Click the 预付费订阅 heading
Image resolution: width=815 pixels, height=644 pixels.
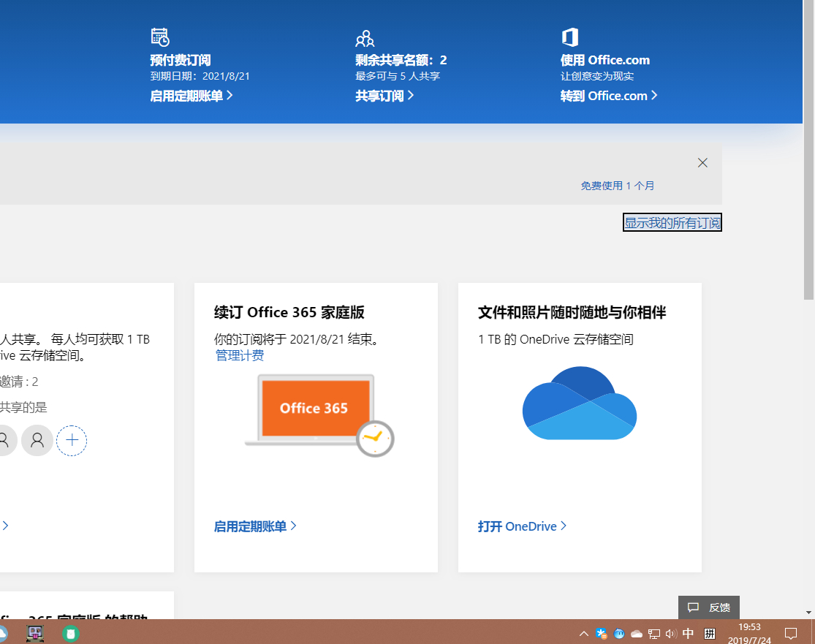[181, 60]
